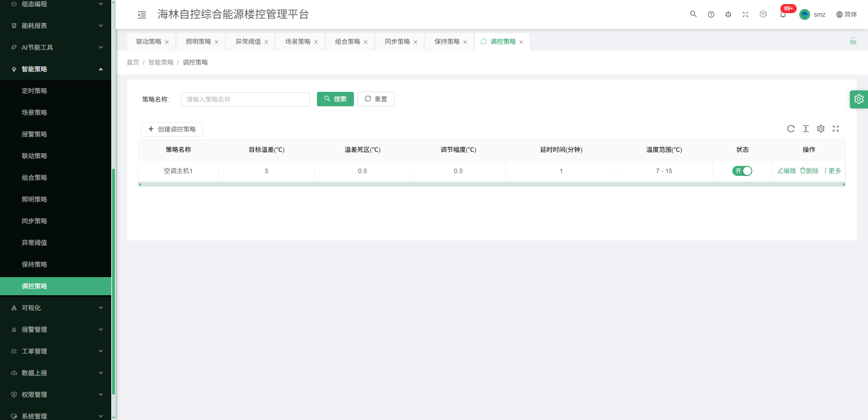Click the hexagon box icon in header
The width and height of the screenshot is (868, 420).
(763, 14)
